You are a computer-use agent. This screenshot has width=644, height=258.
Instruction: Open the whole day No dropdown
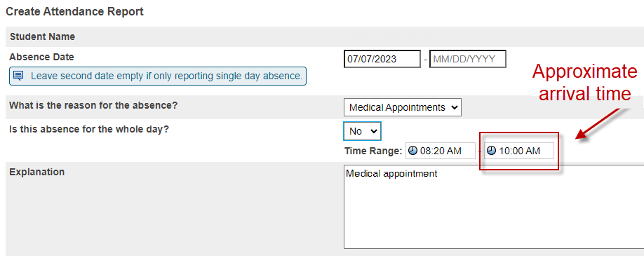(362, 131)
